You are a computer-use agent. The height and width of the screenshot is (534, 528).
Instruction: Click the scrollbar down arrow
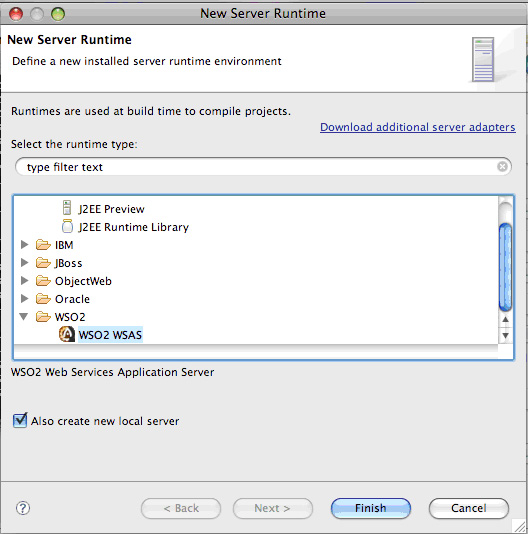point(506,335)
